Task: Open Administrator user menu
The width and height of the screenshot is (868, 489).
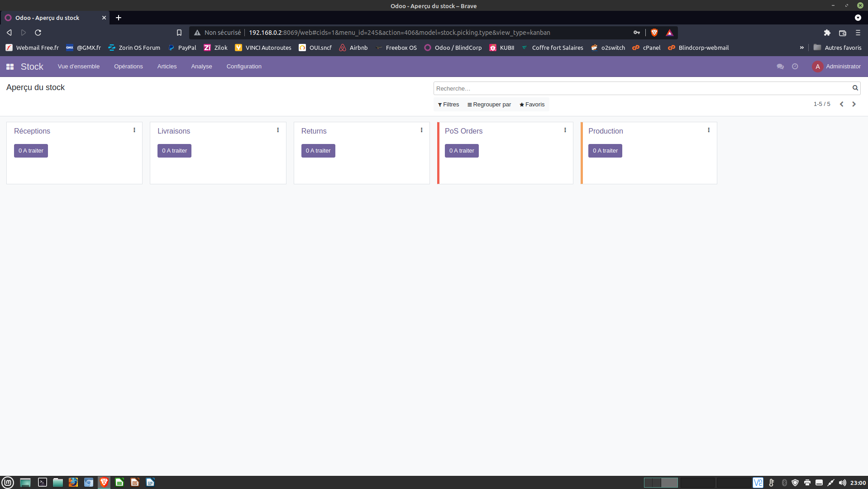Action: click(837, 67)
